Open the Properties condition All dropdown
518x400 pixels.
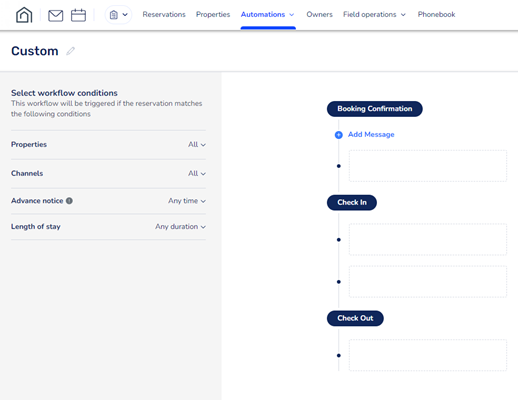[197, 144]
